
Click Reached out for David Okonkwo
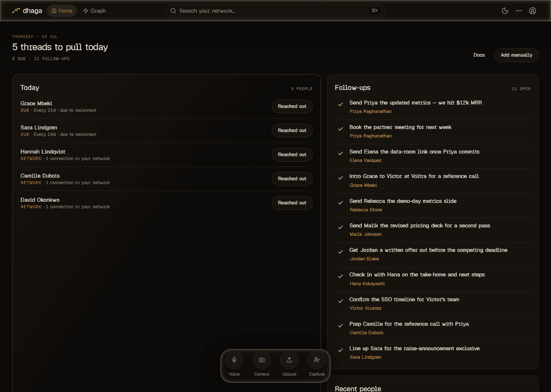(x=292, y=203)
